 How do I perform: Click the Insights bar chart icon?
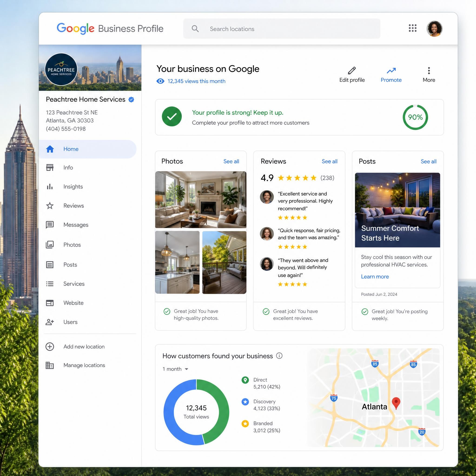pos(50,186)
